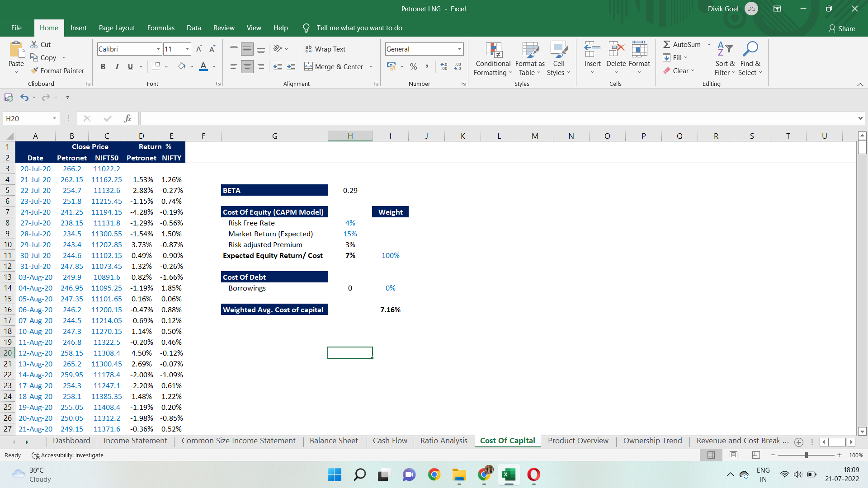Click Tell me what you want to do
The width and height of the screenshot is (868, 488).
(x=359, y=28)
